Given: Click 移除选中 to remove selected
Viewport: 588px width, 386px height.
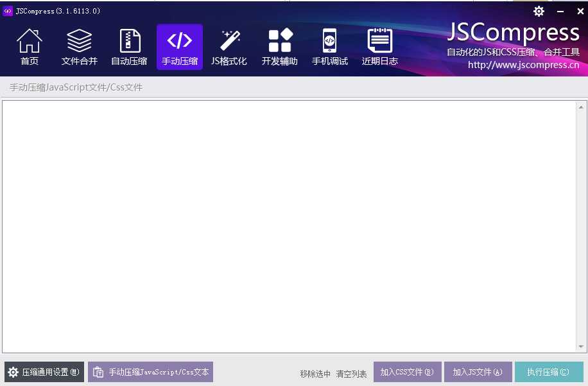Looking at the screenshot, I should point(315,374).
